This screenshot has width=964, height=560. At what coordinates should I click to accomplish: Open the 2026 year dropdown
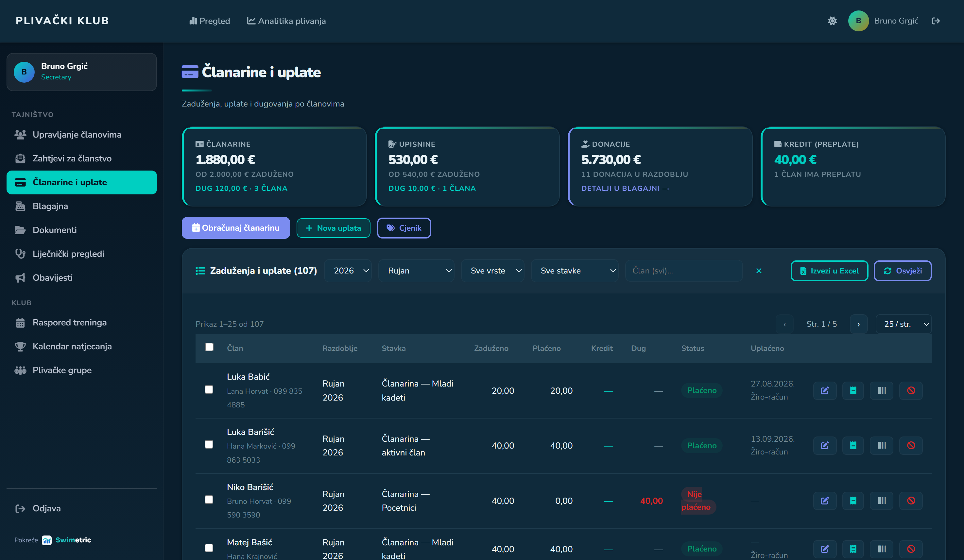348,271
